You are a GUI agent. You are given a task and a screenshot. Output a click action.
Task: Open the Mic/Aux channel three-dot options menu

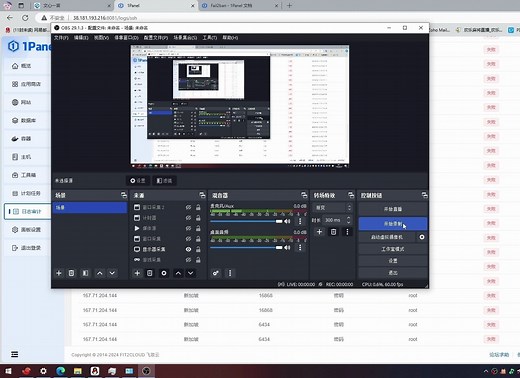[x=300, y=221]
